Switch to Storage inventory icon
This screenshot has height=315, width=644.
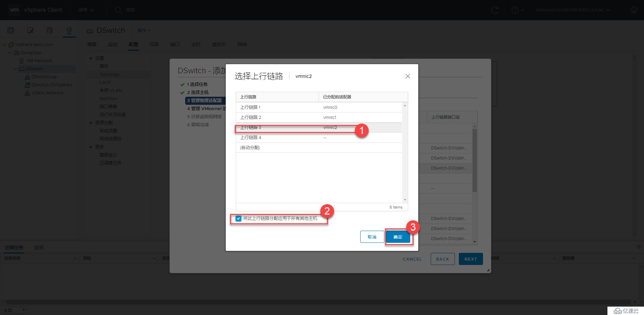coord(49,31)
